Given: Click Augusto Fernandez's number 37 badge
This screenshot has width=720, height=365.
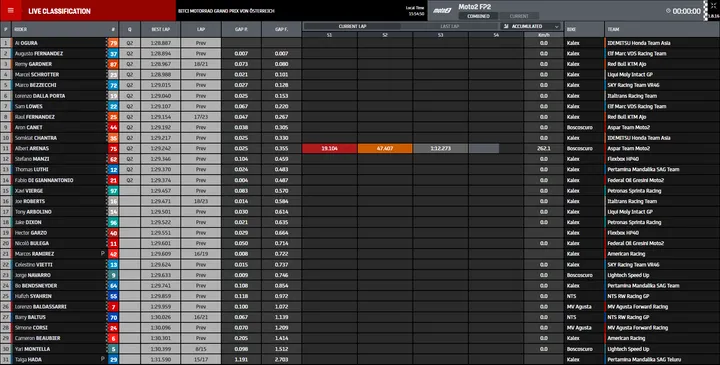Looking at the screenshot, I should tap(113, 54).
